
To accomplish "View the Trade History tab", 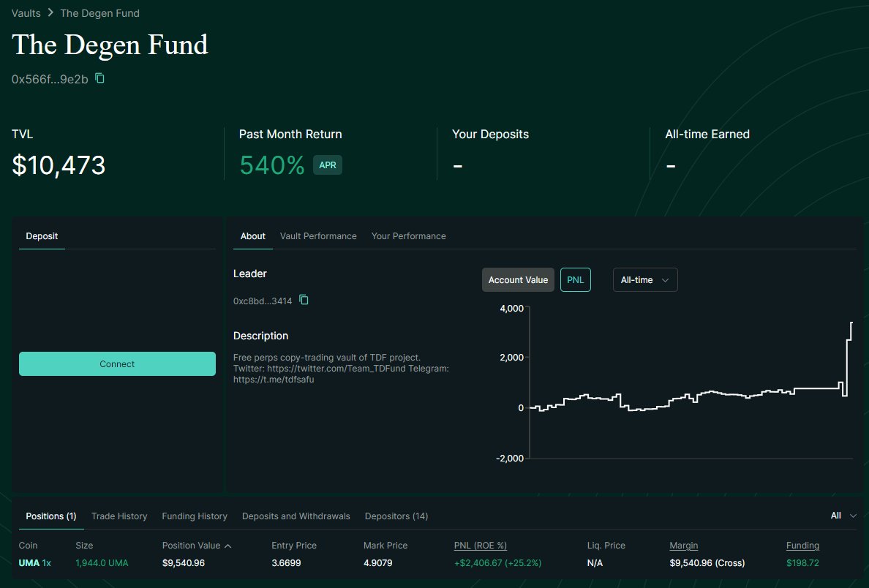I will pyautogui.click(x=118, y=516).
